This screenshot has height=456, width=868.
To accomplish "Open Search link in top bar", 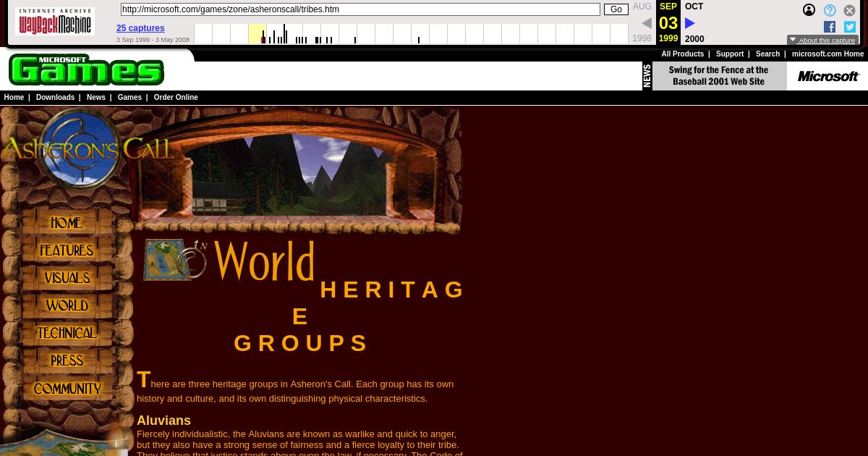I will click(767, 54).
